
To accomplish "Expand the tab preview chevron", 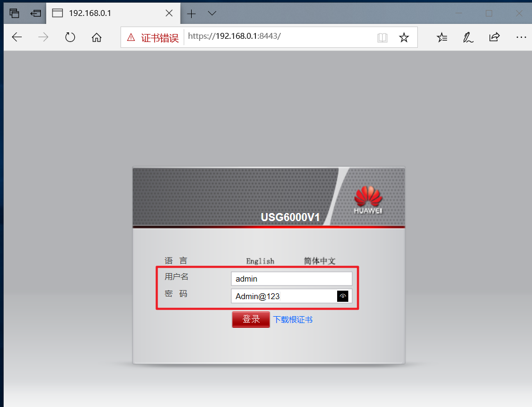I will pos(212,13).
